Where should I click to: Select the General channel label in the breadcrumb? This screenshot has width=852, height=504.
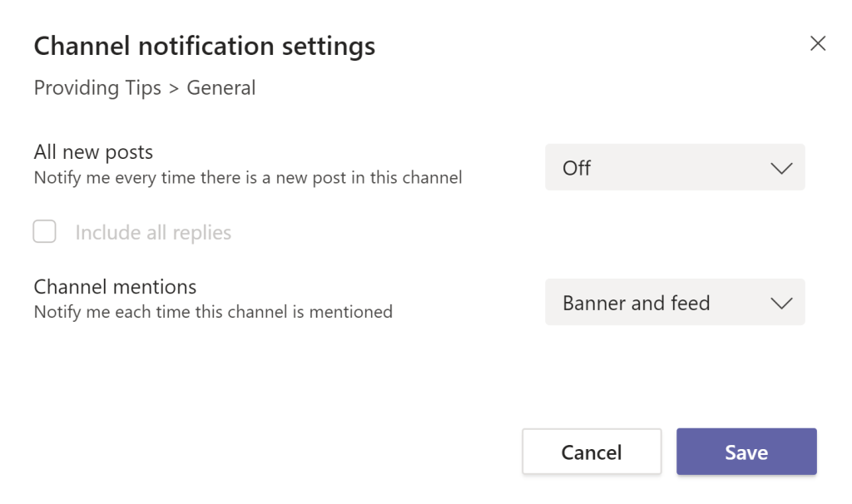222,87
